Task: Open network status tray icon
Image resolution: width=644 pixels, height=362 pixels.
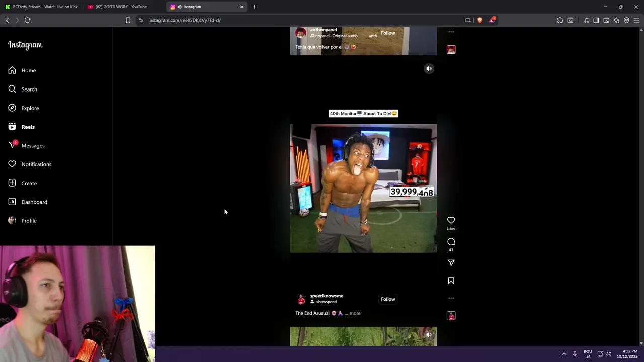Action: coord(600,354)
